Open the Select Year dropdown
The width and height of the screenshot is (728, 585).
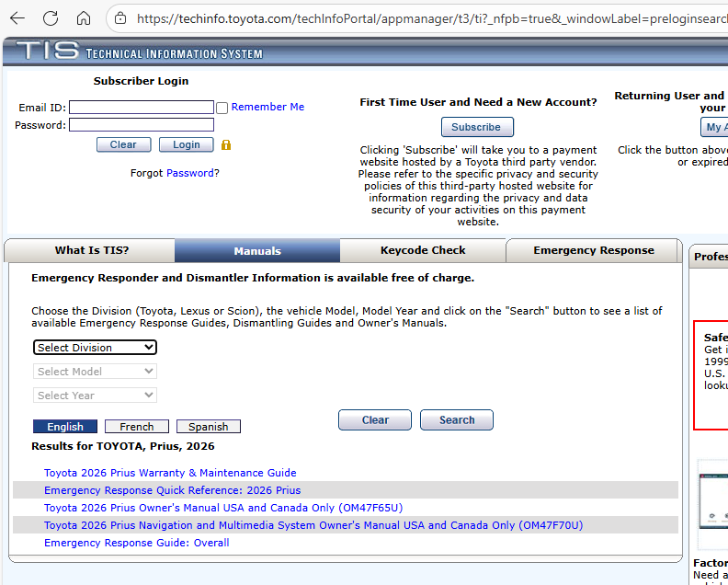tap(95, 396)
